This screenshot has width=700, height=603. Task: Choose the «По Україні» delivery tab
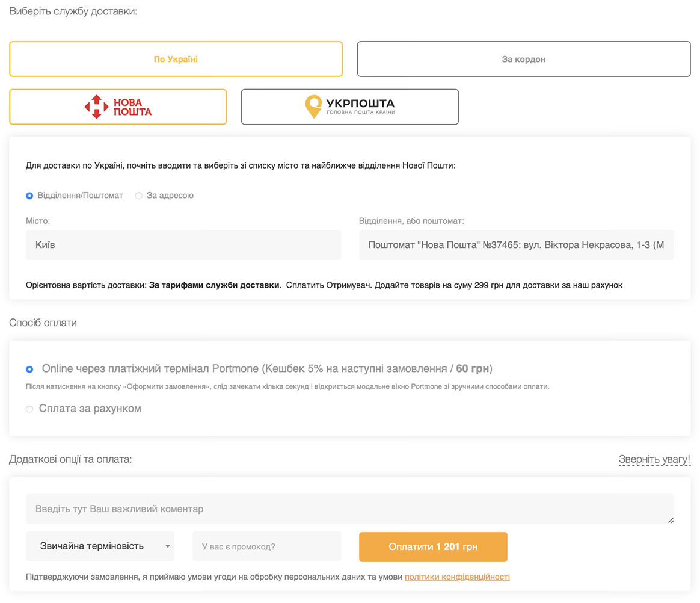point(176,59)
